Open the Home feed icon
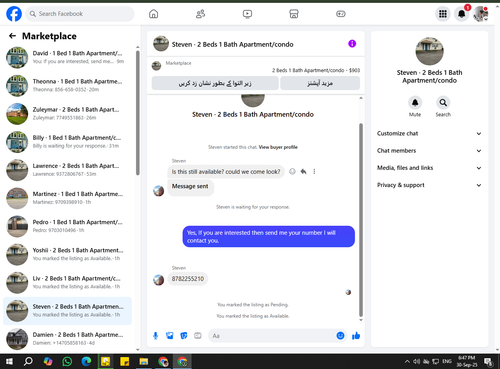Screen dimensions: 500x369 (153, 14)
